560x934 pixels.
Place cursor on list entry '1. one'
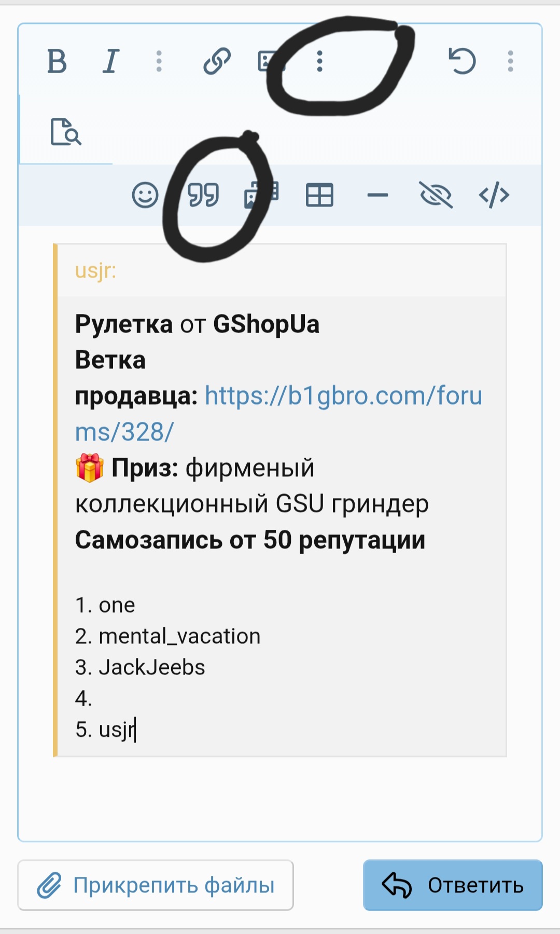105,605
